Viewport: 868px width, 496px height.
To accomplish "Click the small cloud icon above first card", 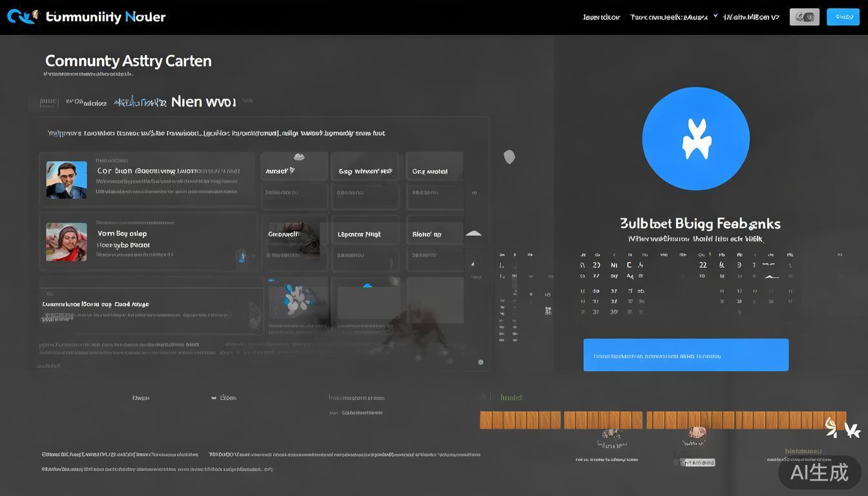I will tap(298, 157).
